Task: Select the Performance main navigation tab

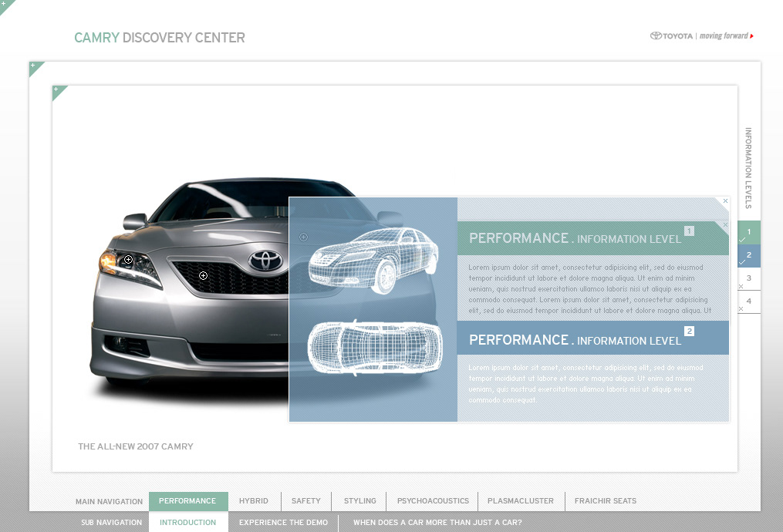Action: click(187, 501)
